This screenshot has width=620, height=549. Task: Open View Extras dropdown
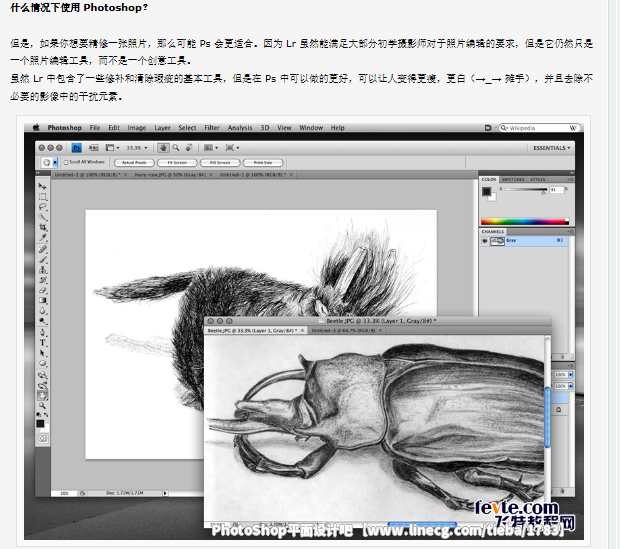tap(112, 148)
